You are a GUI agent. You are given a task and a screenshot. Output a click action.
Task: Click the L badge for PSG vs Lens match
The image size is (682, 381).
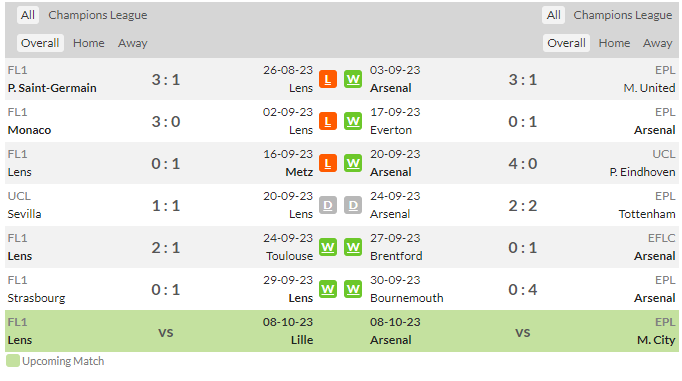point(328,79)
